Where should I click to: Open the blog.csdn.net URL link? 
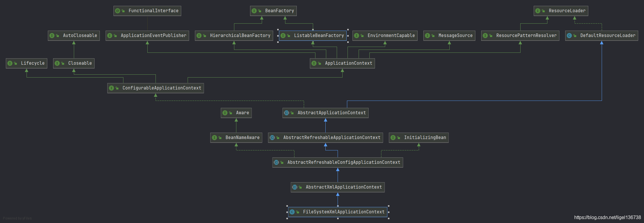(608, 217)
